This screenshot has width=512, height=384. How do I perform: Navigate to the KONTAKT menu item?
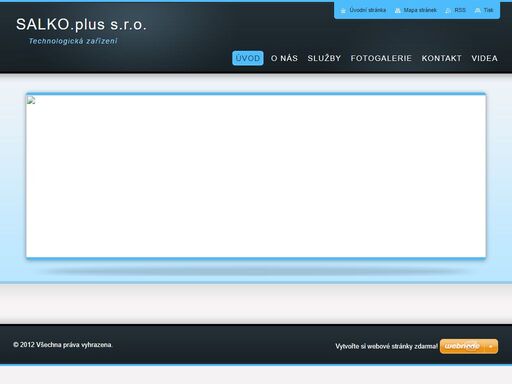pyautogui.click(x=441, y=58)
